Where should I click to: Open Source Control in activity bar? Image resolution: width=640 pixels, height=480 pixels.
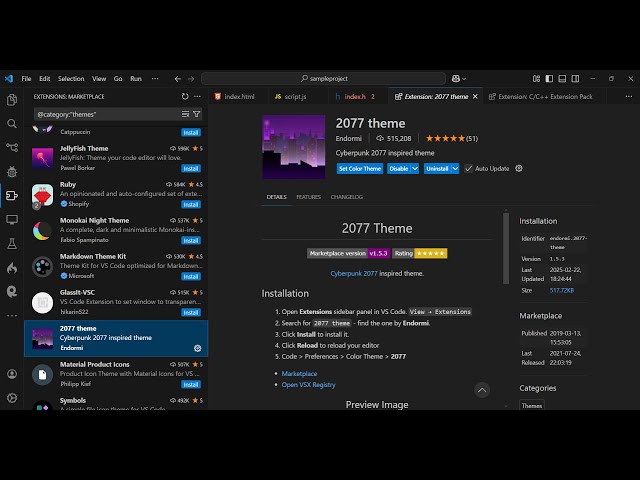(12, 147)
